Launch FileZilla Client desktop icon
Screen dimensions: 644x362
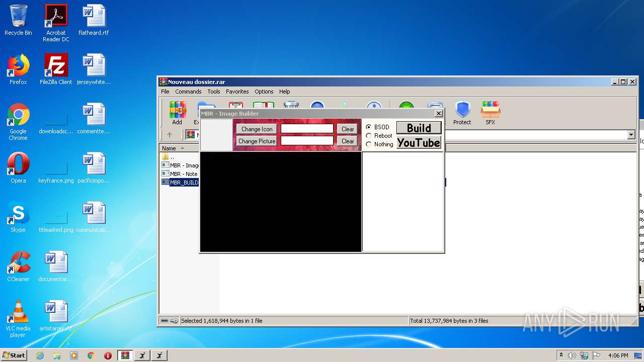tap(56, 70)
